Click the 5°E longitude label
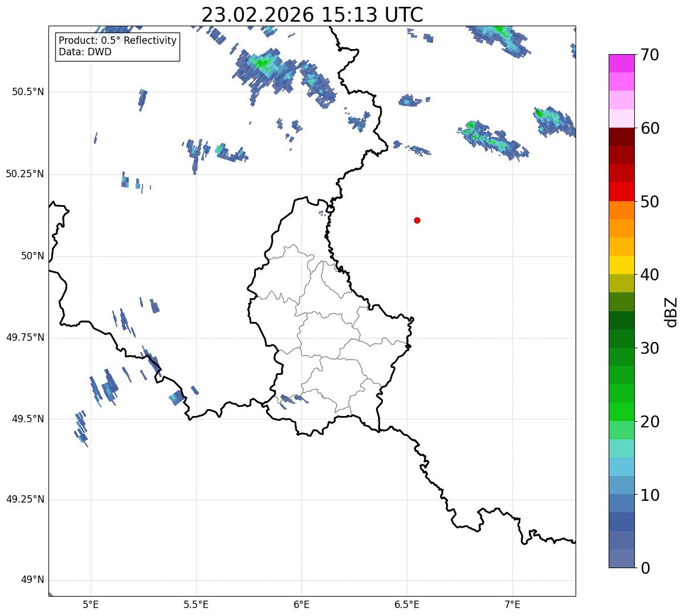The image size is (685, 616). click(91, 605)
